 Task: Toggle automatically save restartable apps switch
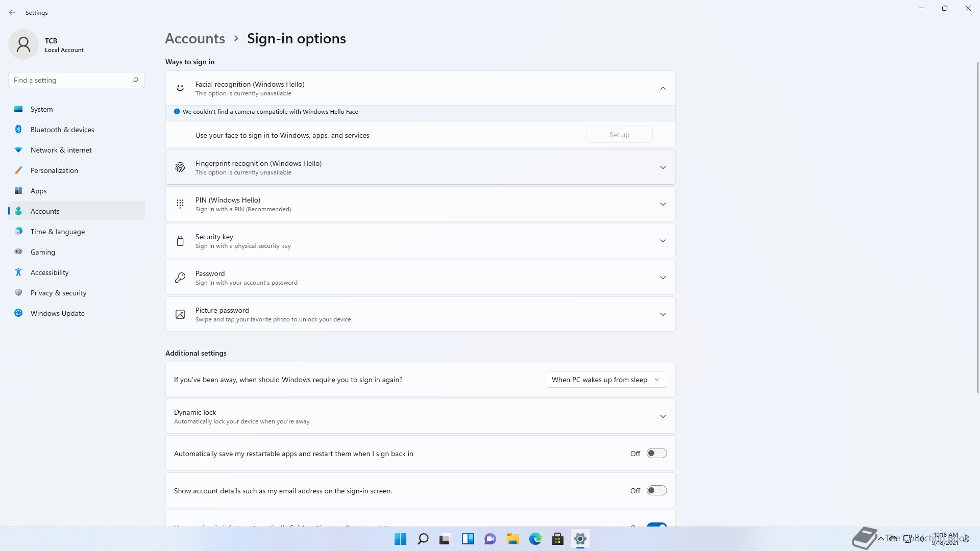pos(656,453)
